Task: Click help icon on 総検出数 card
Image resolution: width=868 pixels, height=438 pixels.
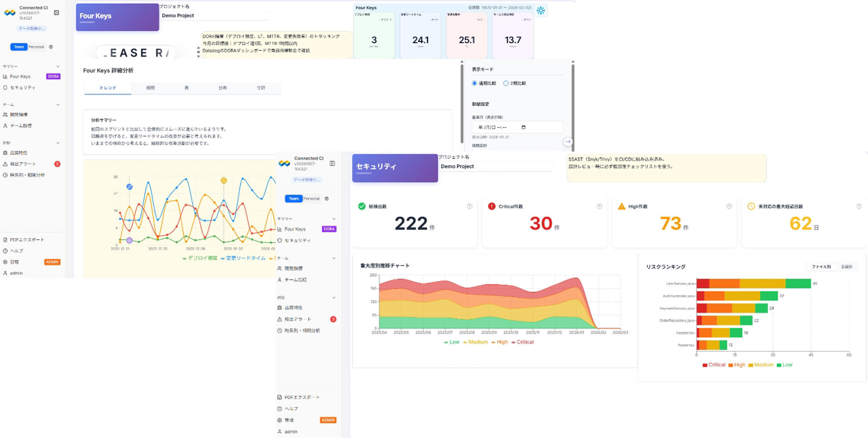Action: [470, 206]
